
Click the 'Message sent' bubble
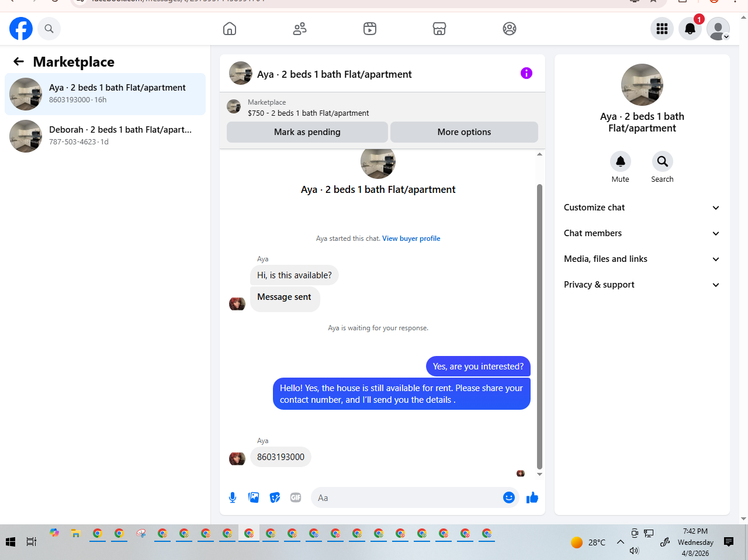click(285, 298)
